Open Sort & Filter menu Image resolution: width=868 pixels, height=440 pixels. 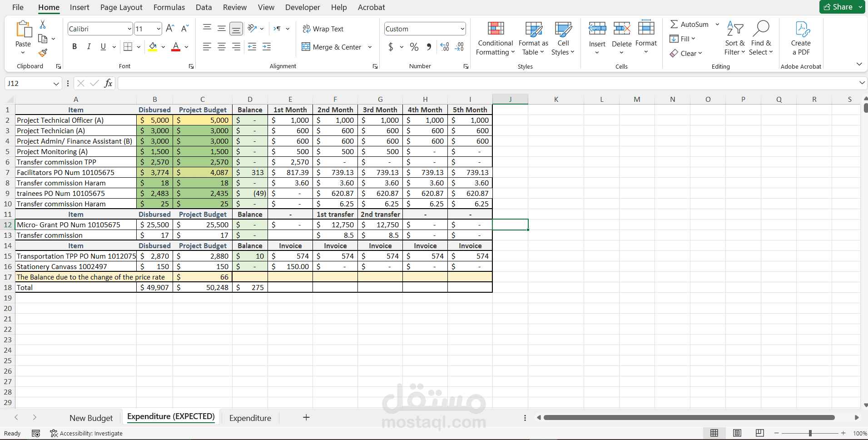(x=735, y=39)
